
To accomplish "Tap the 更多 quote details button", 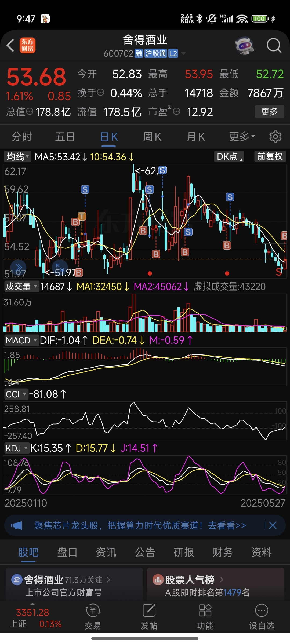I will coord(269,111).
